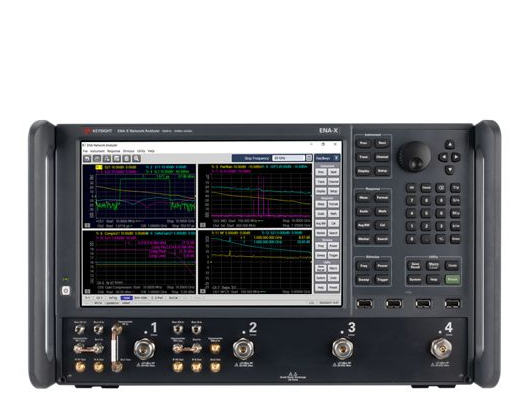Click the magnifier zoom icon in the toolbar

coord(136,158)
